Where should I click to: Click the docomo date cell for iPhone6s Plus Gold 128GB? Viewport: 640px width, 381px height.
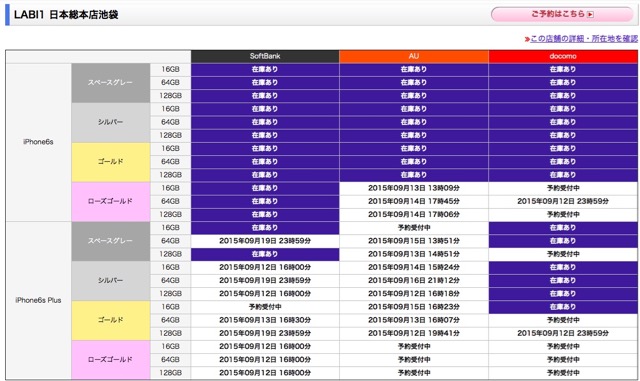tap(563, 333)
